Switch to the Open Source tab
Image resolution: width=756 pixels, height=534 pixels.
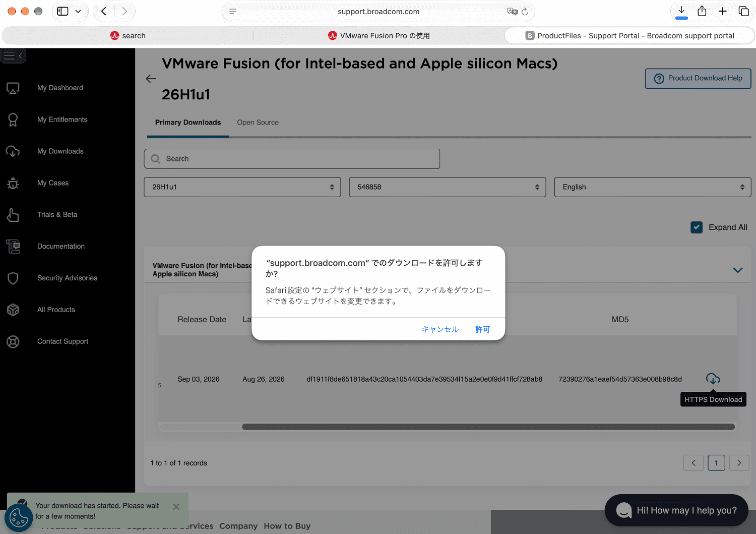[258, 123]
